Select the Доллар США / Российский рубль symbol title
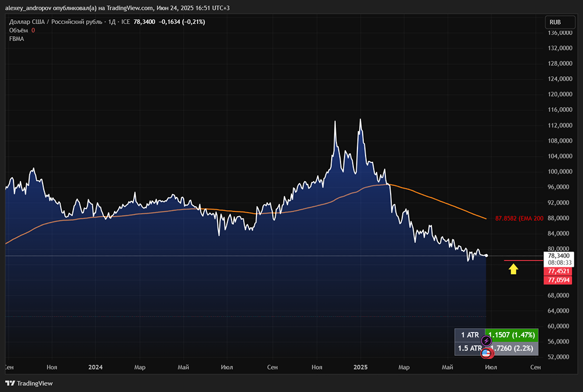 pyautogui.click(x=56, y=22)
